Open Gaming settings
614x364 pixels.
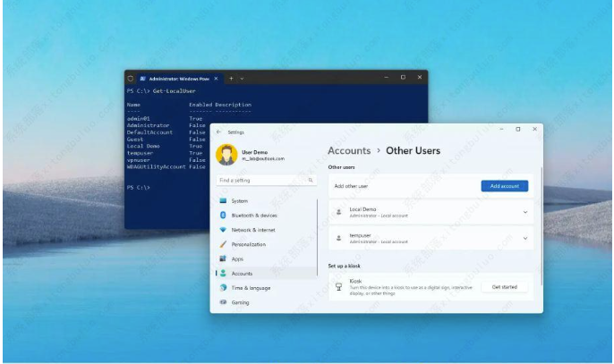tap(267, 302)
